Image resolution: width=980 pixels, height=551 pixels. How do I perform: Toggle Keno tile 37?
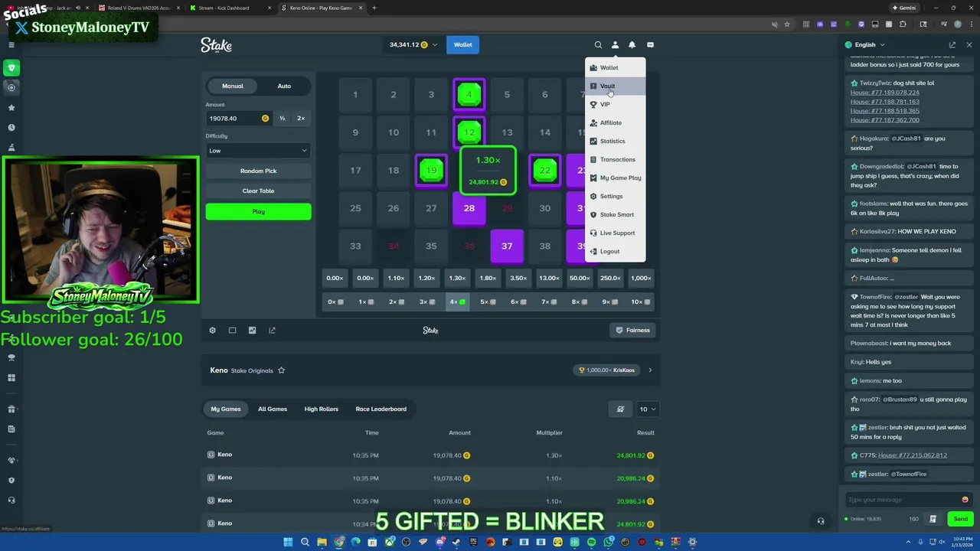(507, 246)
